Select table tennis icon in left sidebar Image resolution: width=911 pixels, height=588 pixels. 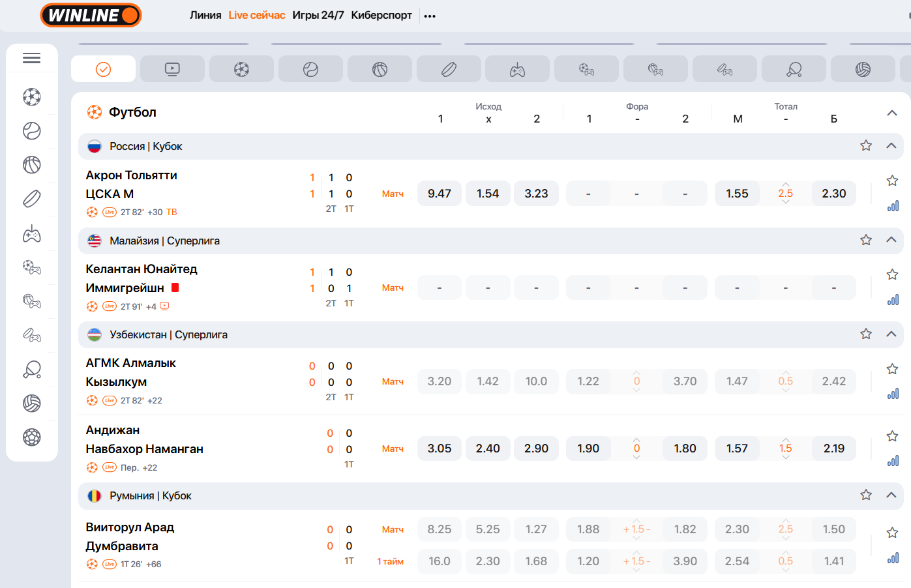tap(31, 369)
